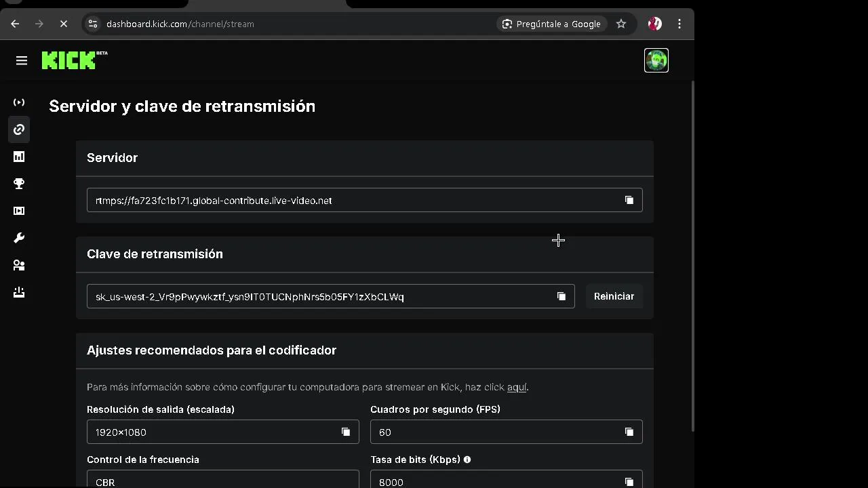868x488 pixels.
Task: Click the frames per second field
Action: click(x=507, y=432)
